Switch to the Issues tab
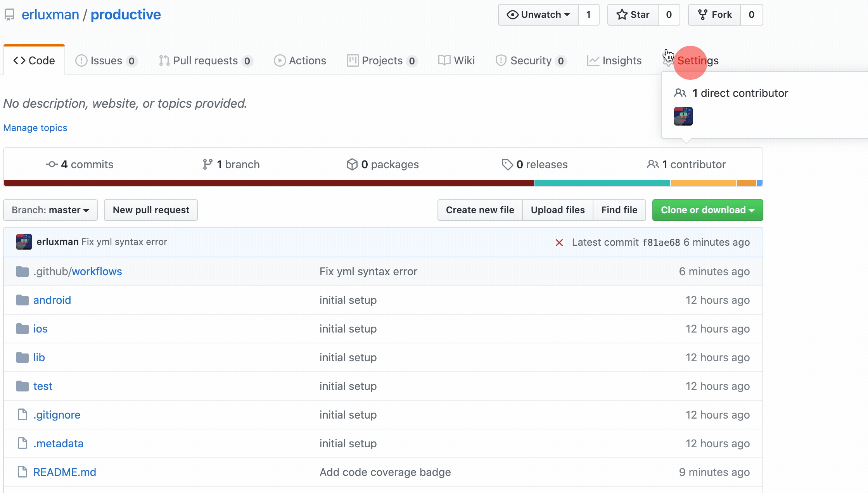 click(106, 61)
